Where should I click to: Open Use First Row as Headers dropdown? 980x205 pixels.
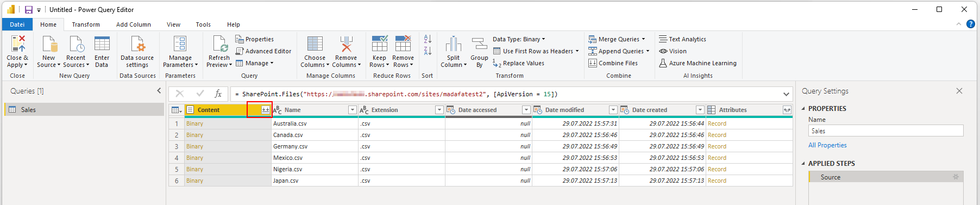536,51
